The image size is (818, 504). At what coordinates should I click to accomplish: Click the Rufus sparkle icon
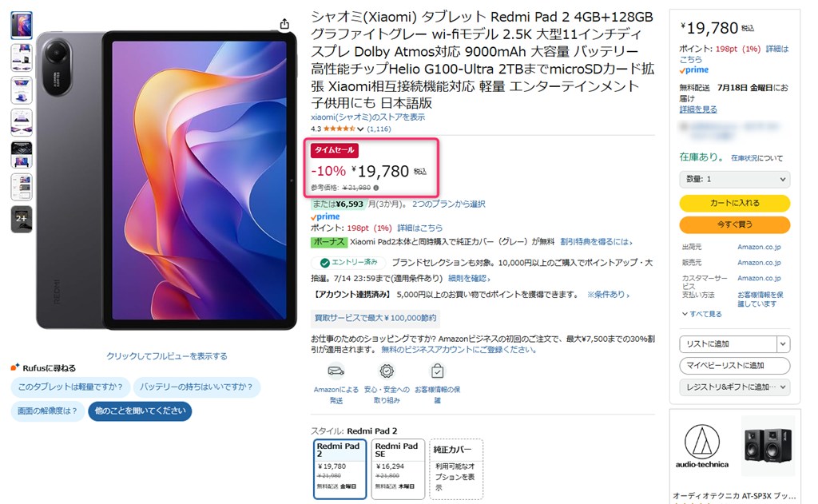coord(15,367)
